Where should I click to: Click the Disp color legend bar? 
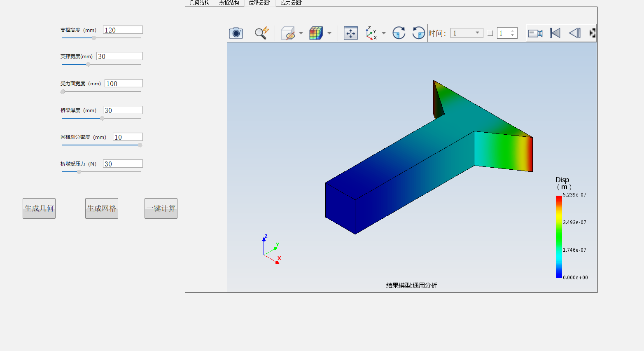click(x=559, y=237)
